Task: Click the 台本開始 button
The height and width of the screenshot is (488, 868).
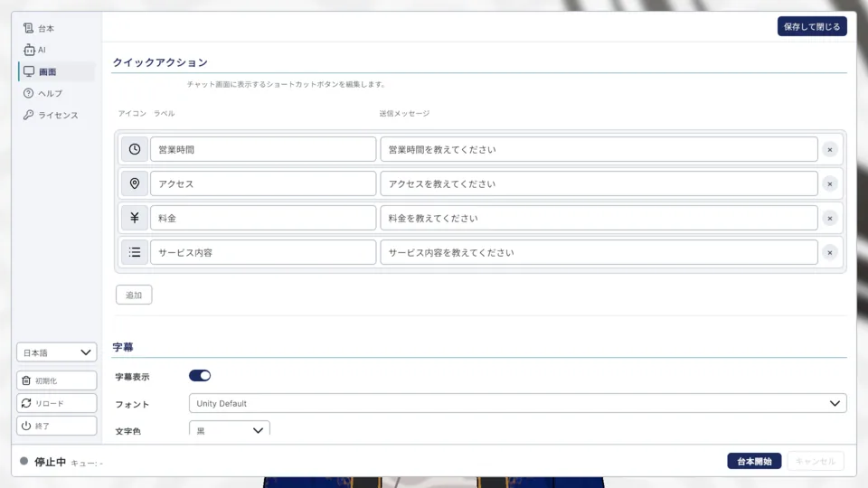Action: pos(754,461)
